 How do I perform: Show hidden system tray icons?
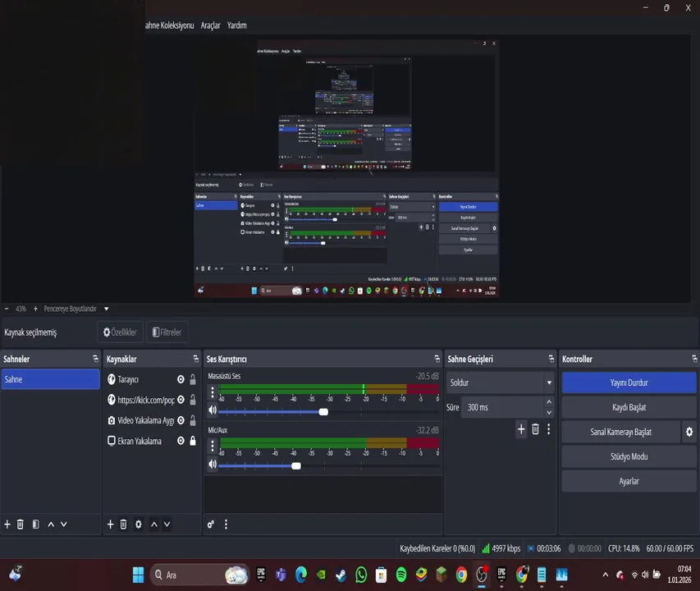pos(606,575)
